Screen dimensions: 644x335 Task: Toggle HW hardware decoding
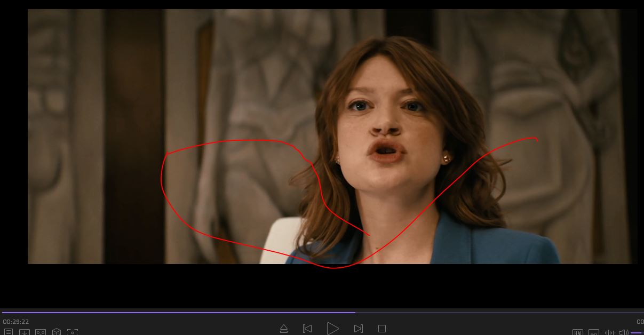(578, 332)
